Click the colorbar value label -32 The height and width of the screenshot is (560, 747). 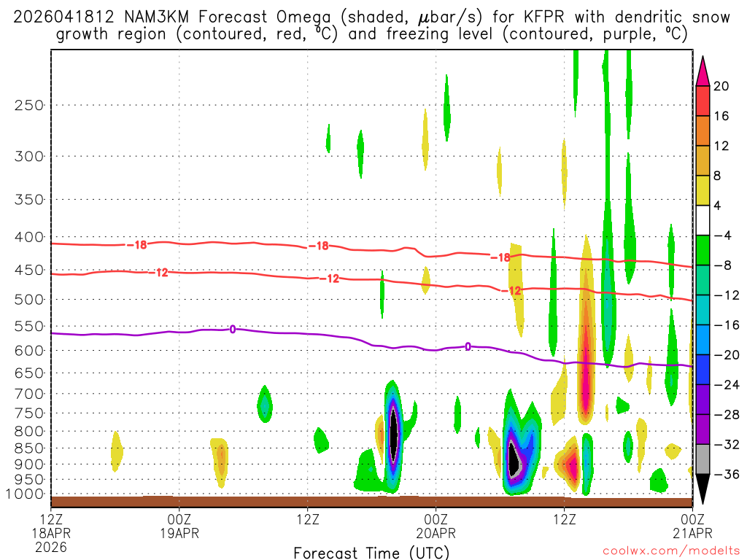[x=727, y=444]
